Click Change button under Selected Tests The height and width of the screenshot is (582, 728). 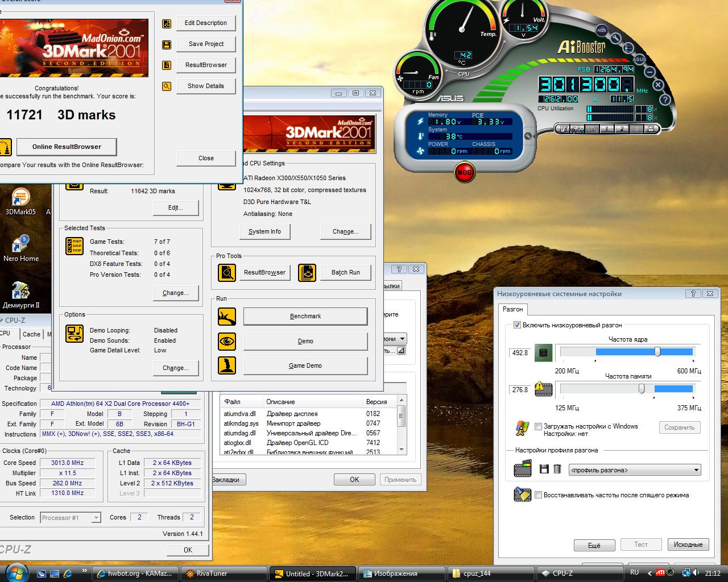176,293
